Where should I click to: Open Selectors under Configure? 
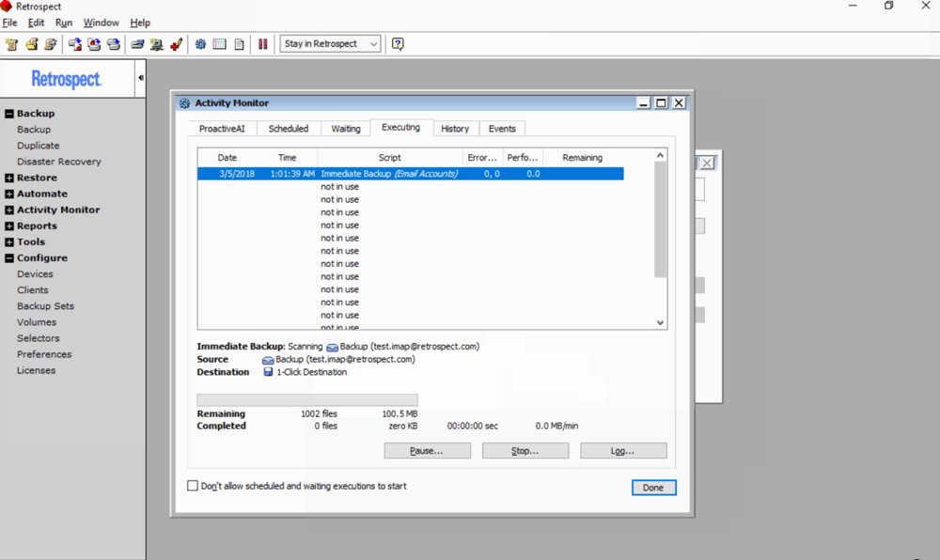39,338
